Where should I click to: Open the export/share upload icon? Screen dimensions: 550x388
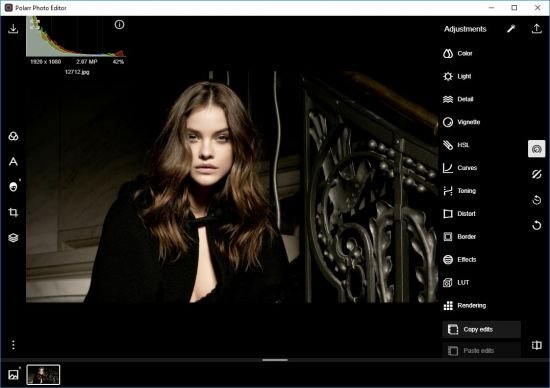tap(536, 29)
